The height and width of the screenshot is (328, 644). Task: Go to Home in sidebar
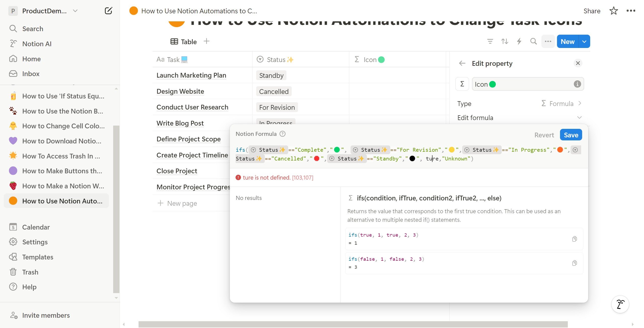[31, 59]
